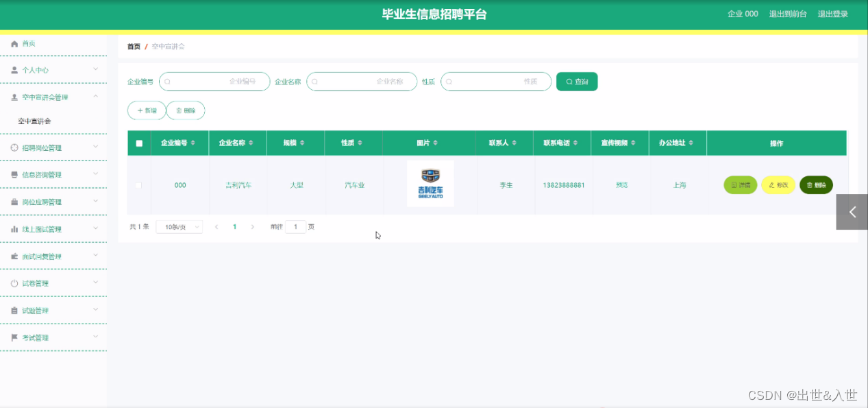Click 企业 000 account link in header
The image size is (868, 408).
(743, 14)
